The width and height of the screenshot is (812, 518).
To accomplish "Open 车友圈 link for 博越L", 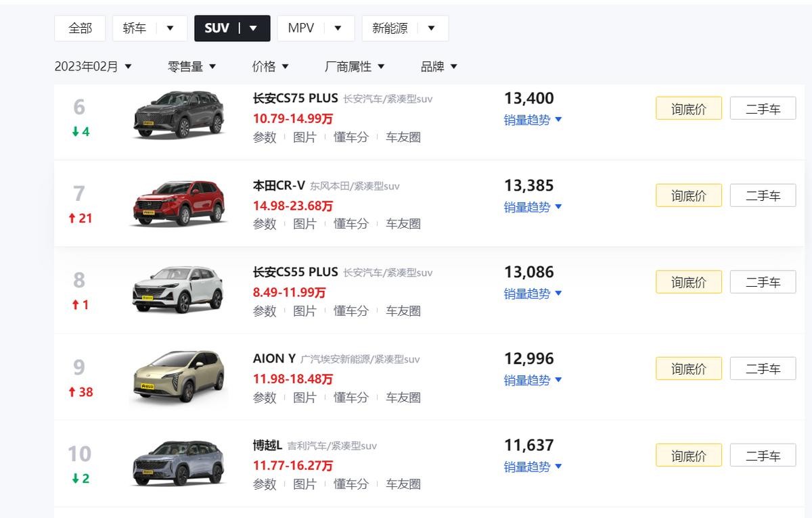I will [x=403, y=484].
